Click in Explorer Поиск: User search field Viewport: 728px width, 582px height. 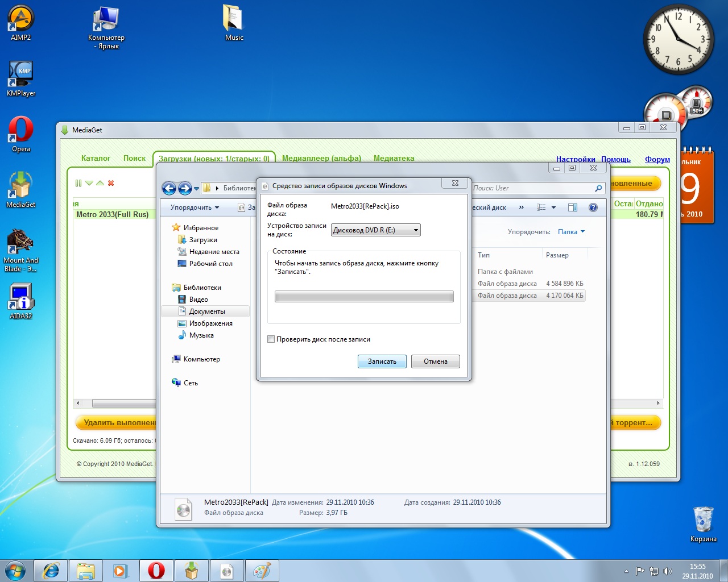pos(532,188)
